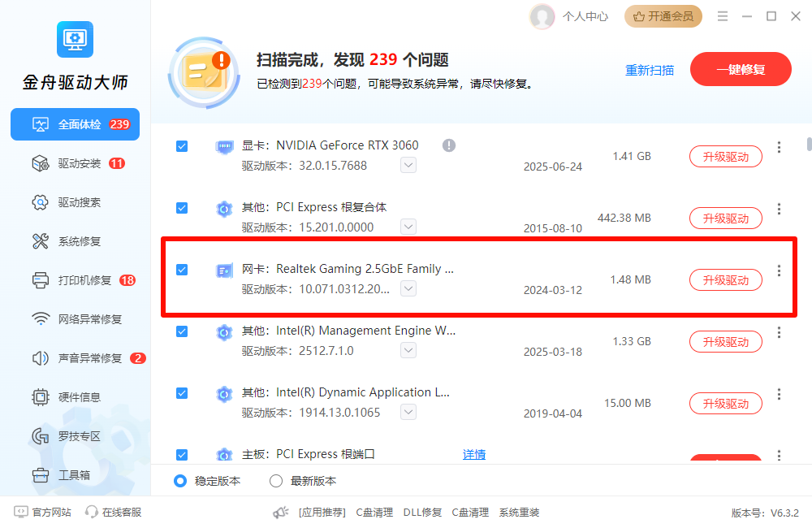Click the warning icon beside RTX 3060
Screen dimensions: 812x528
point(449,145)
